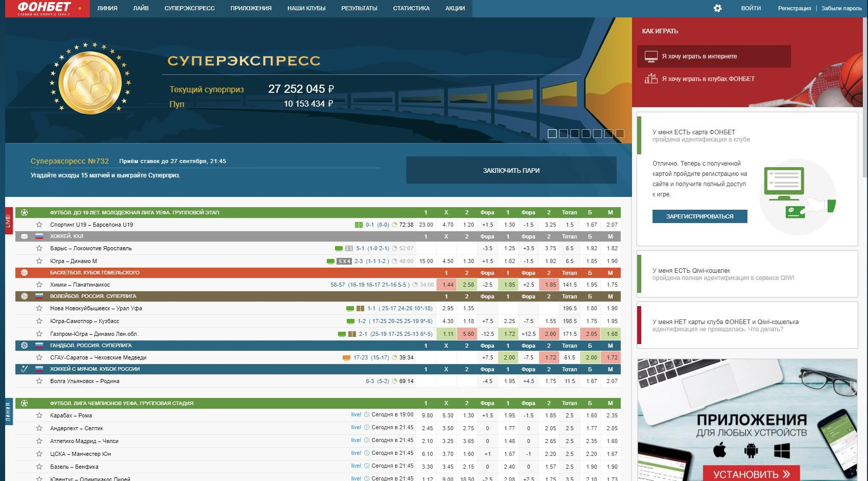Viewport: 868px width, 481px height.
Task: Star the Барыс – Локомотив Ярославль match
Action: click(x=39, y=248)
